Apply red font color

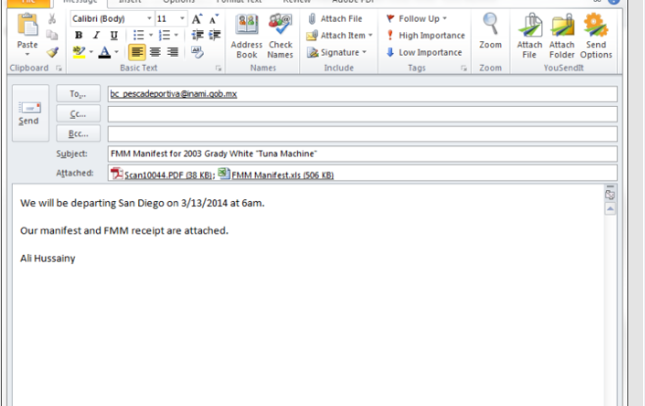105,52
